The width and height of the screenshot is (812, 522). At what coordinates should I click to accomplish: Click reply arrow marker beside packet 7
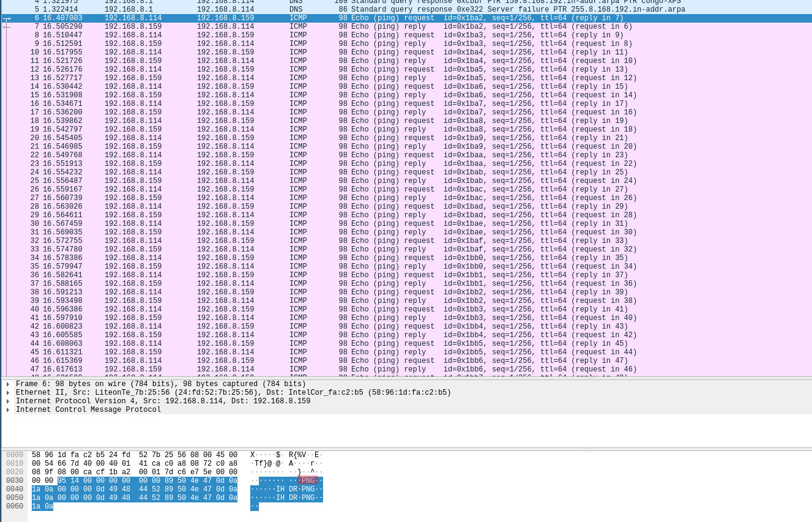coord(7,27)
